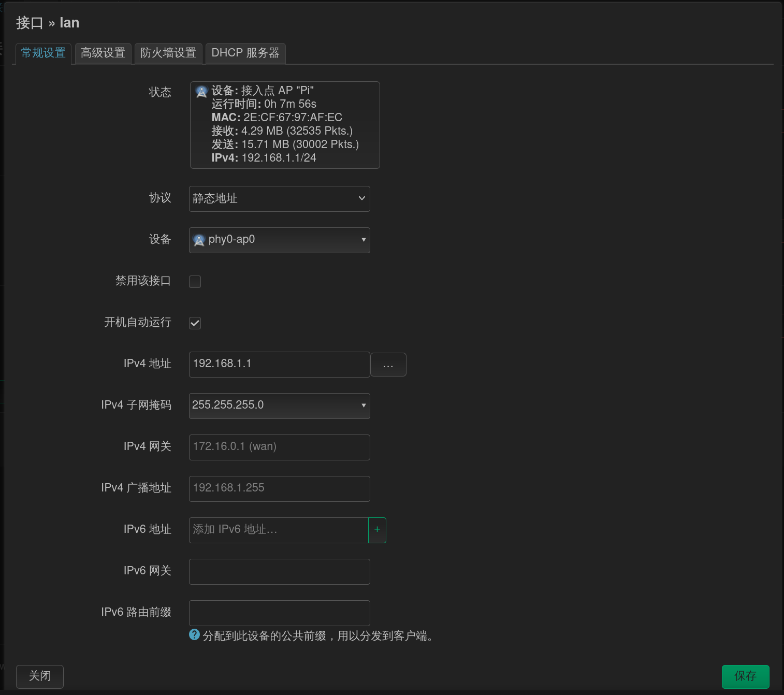Click the 保存 button

(x=745, y=676)
